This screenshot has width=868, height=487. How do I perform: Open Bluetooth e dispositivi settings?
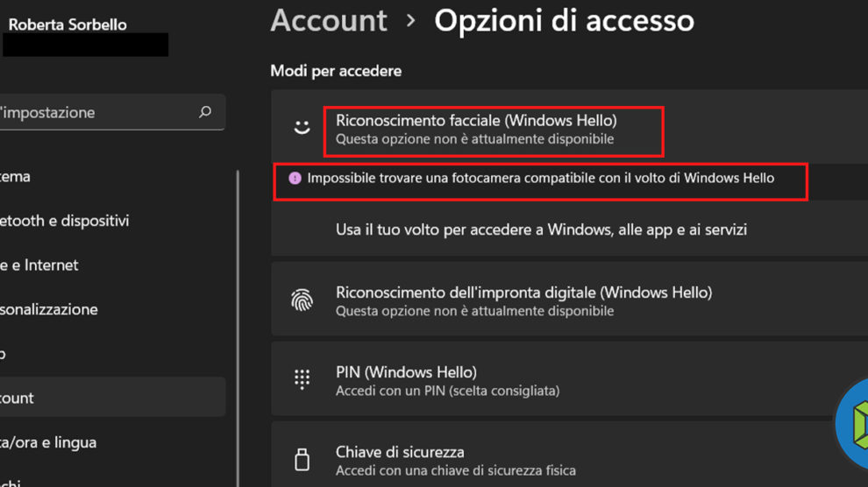coord(66,221)
